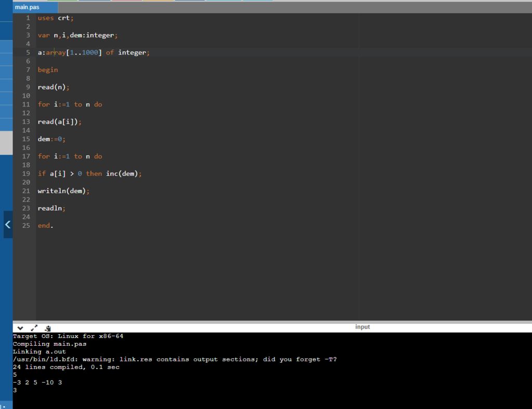Viewport: 532px width, 409px height.
Task: Click the first 'for i:=1 to n do' on line 11
Action: click(70, 104)
